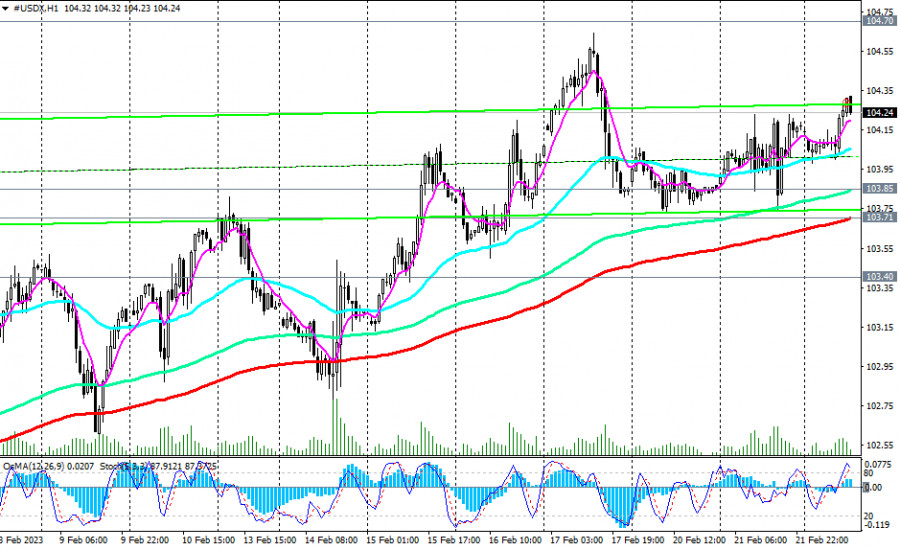The width and height of the screenshot is (900, 550).
Task: Click the 16 Feb 10:00 time label
Action: tap(515, 540)
